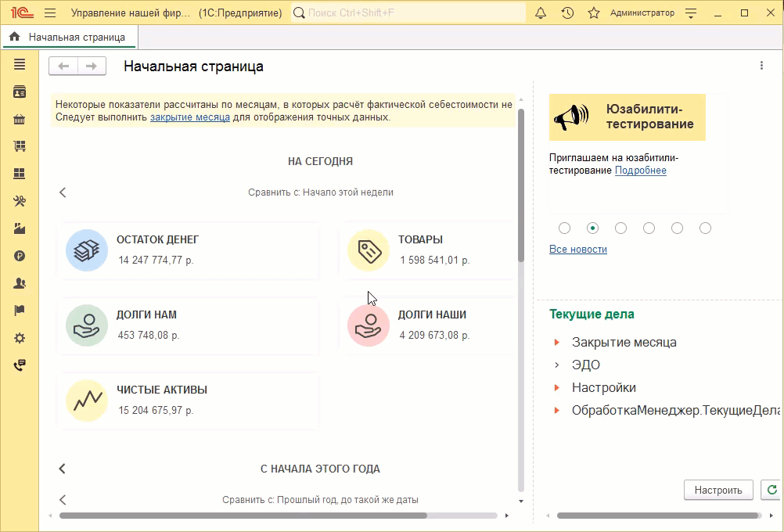Follow the закрытие месяца link

(190, 117)
